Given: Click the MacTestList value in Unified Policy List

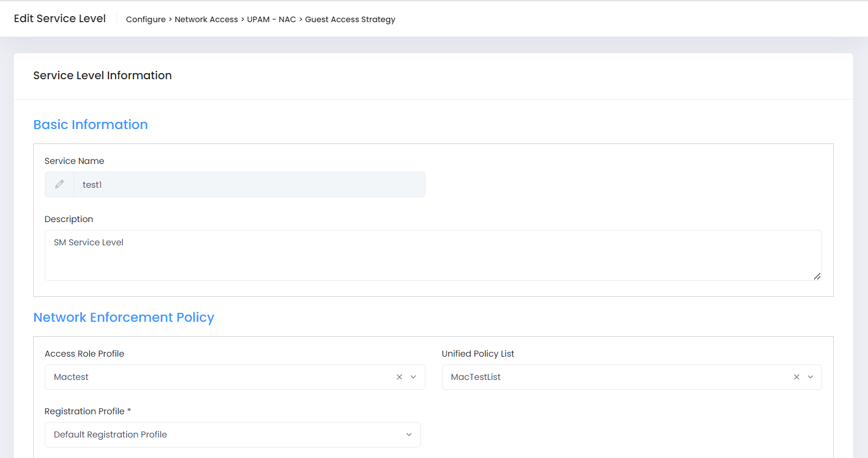Looking at the screenshot, I should coord(475,377).
